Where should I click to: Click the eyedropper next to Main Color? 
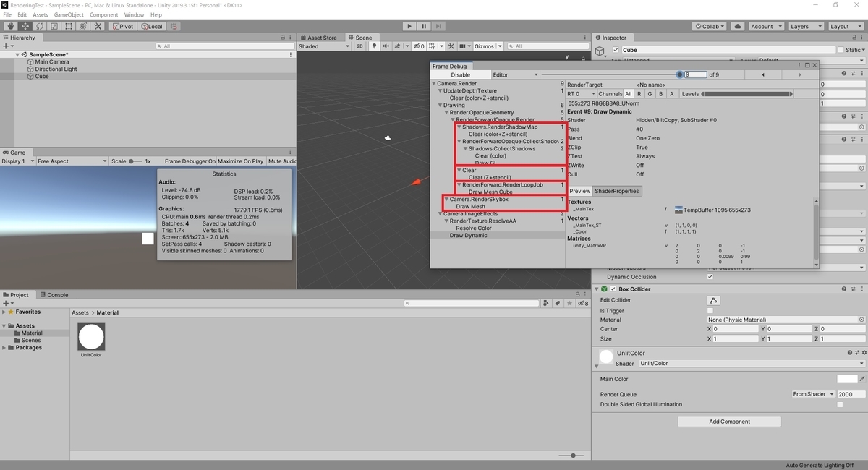point(862,379)
